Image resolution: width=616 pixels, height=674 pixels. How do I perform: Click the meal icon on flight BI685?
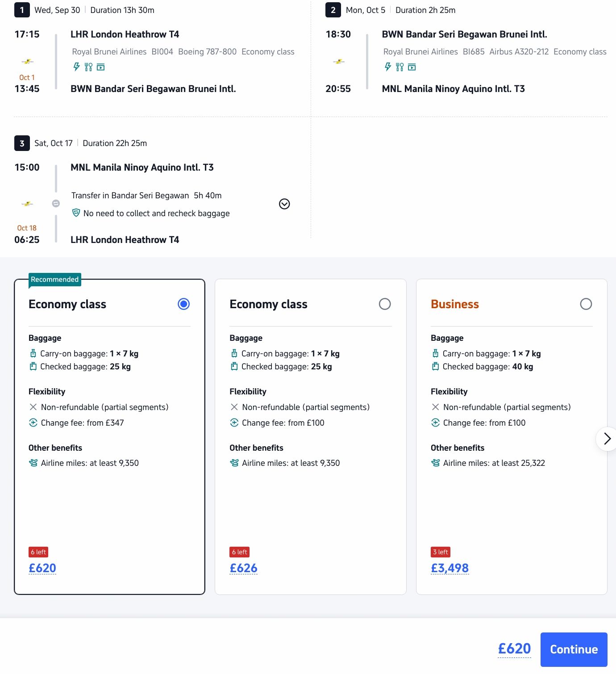[x=400, y=67]
